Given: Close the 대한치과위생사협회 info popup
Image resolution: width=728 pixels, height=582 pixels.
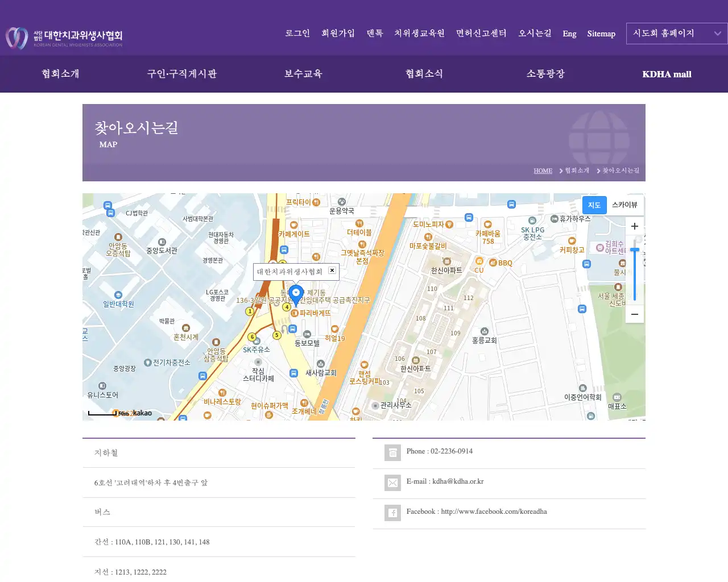Looking at the screenshot, I should coord(332,271).
